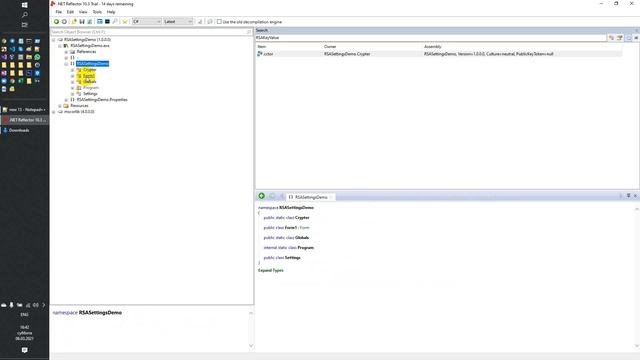Open the Program class link in decompiled code

click(306, 247)
